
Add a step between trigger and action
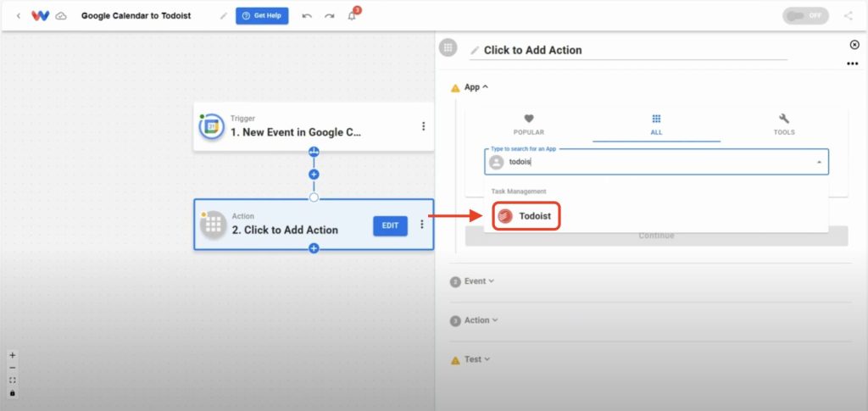point(314,175)
